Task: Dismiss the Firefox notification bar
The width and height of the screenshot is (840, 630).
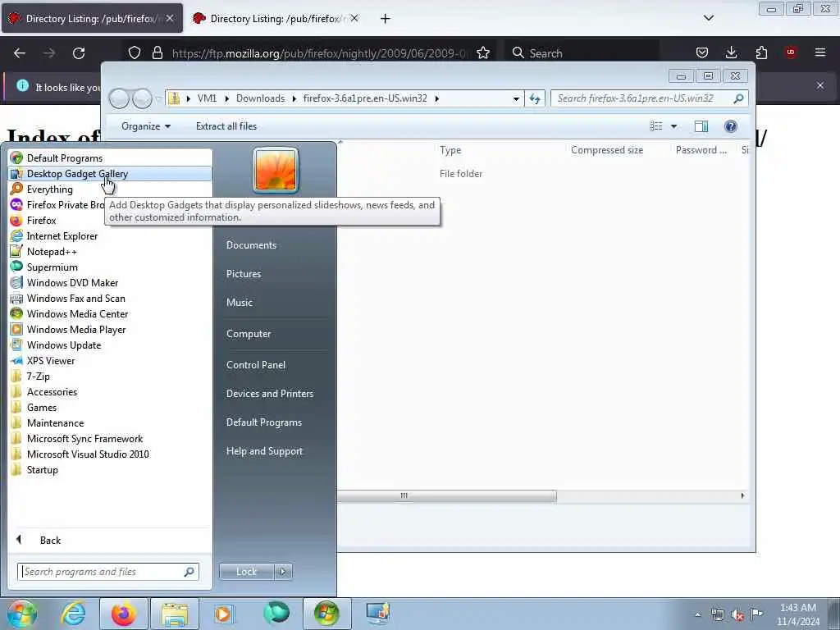Action: click(x=820, y=85)
